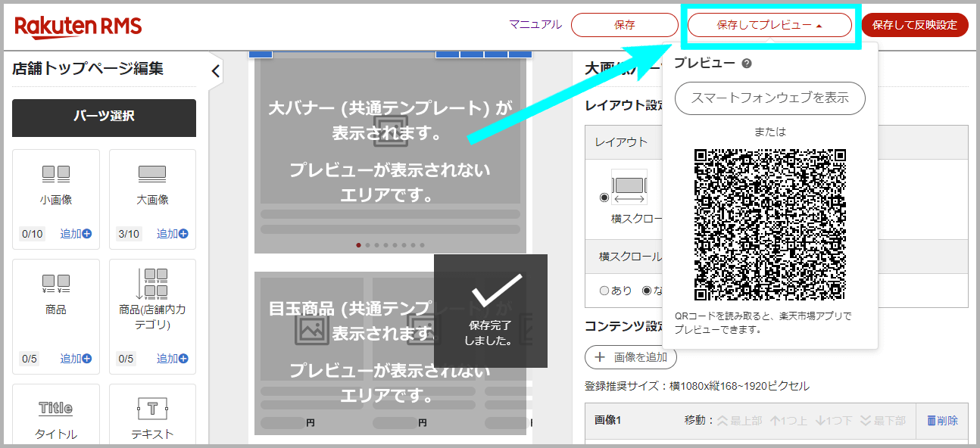Click the 保存して反映設定 button
This screenshot has width=980, height=448.
(x=915, y=25)
